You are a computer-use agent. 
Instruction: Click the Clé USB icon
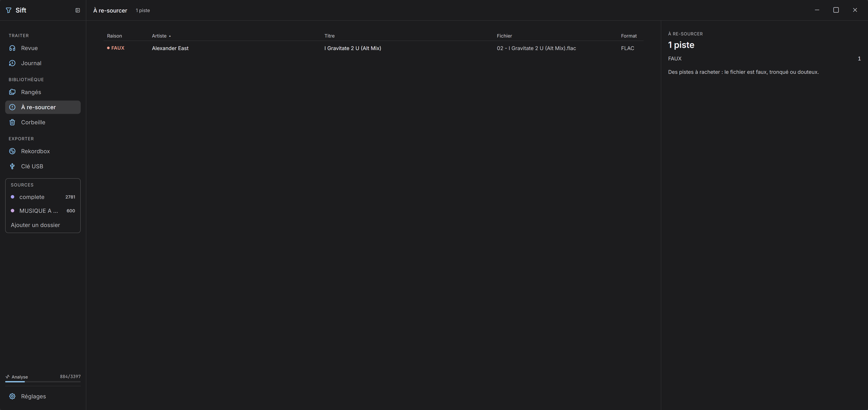click(x=13, y=166)
